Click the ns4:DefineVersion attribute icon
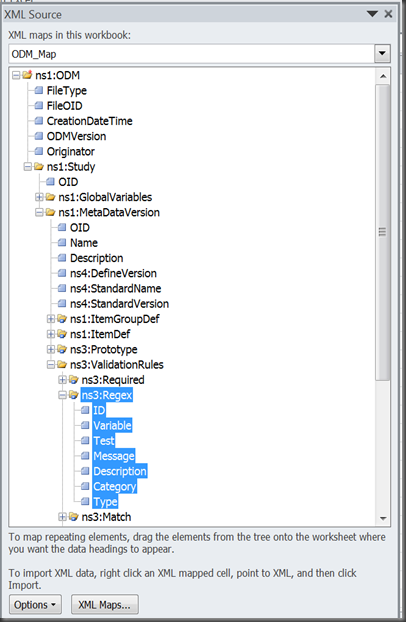 click(x=62, y=273)
